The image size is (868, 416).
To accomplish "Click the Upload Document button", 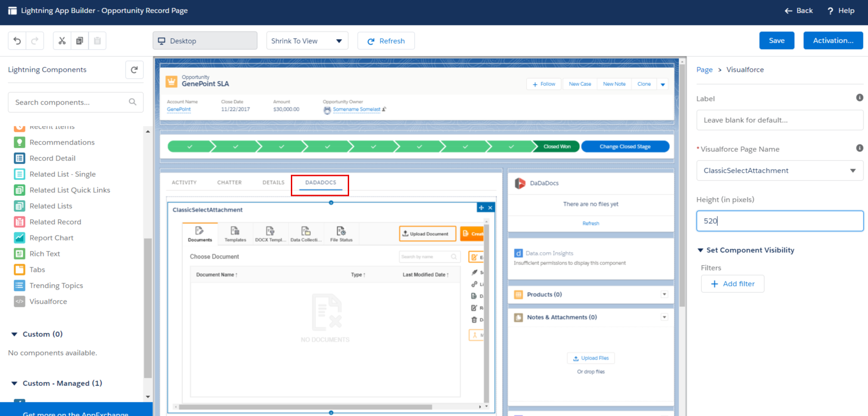I will pyautogui.click(x=427, y=234).
